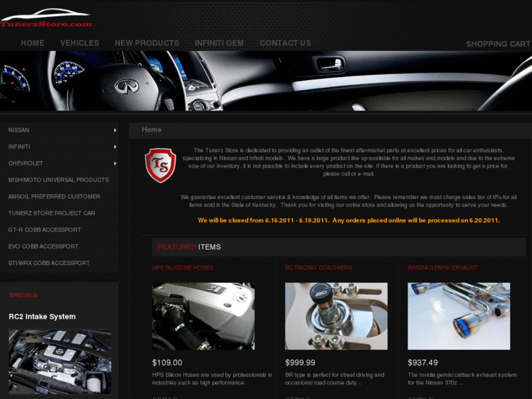Screen dimensions: 532x399
Task: Go to NEW PRODUCTS in navigation bar
Action: [x=147, y=43]
